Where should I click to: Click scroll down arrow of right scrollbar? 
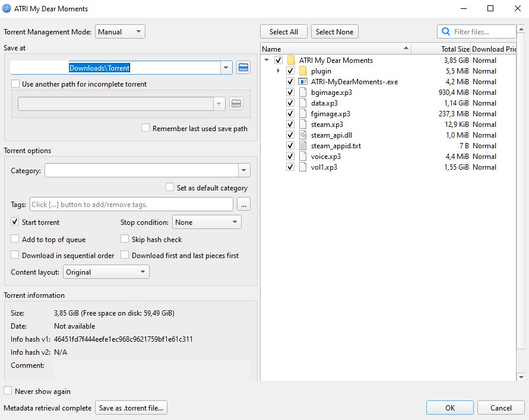(x=521, y=377)
